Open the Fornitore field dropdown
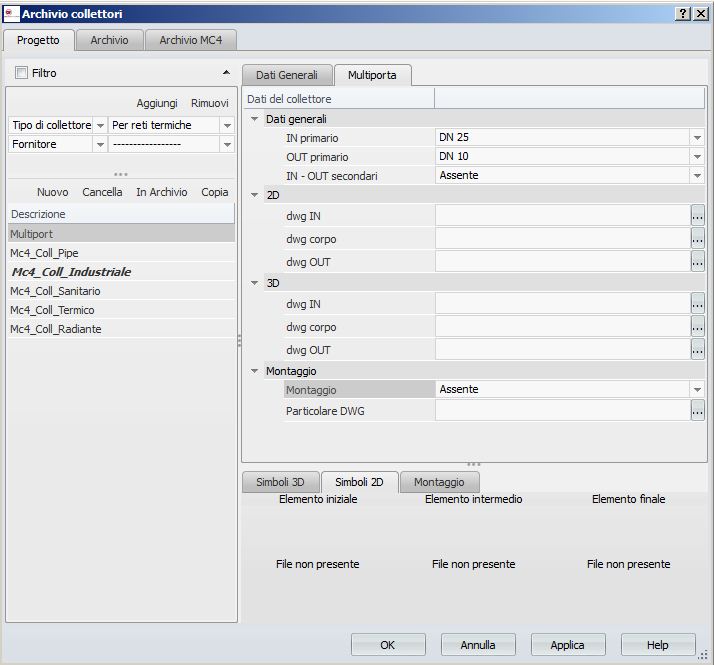Image resolution: width=714 pixels, height=665 pixels. click(100, 144)
